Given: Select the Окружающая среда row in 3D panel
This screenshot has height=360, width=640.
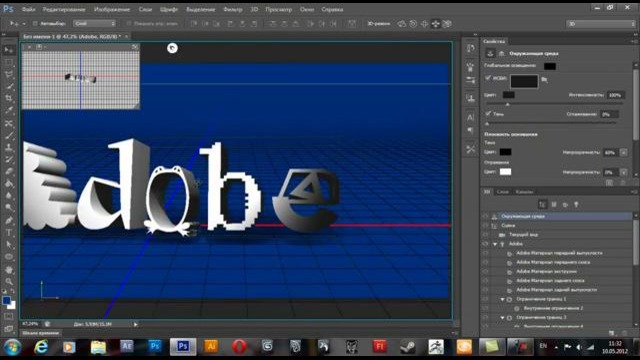Looking at the screenshot, I should [562, 216].
